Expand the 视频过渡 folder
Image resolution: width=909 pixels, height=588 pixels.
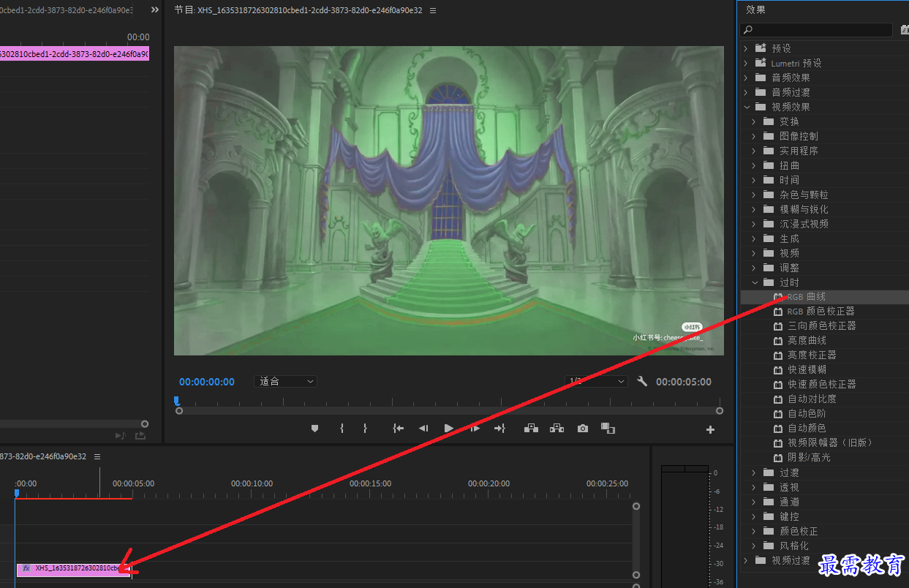click(x=746, y=560)
